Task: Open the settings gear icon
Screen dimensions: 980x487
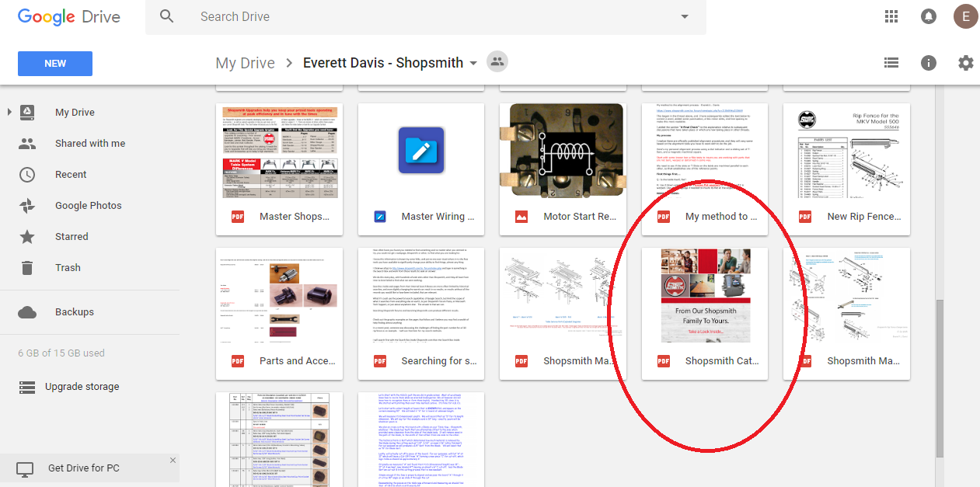Action: point(966,63)
